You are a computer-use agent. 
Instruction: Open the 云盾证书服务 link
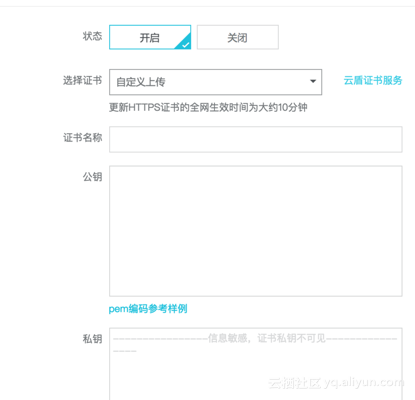coord(373,80)
